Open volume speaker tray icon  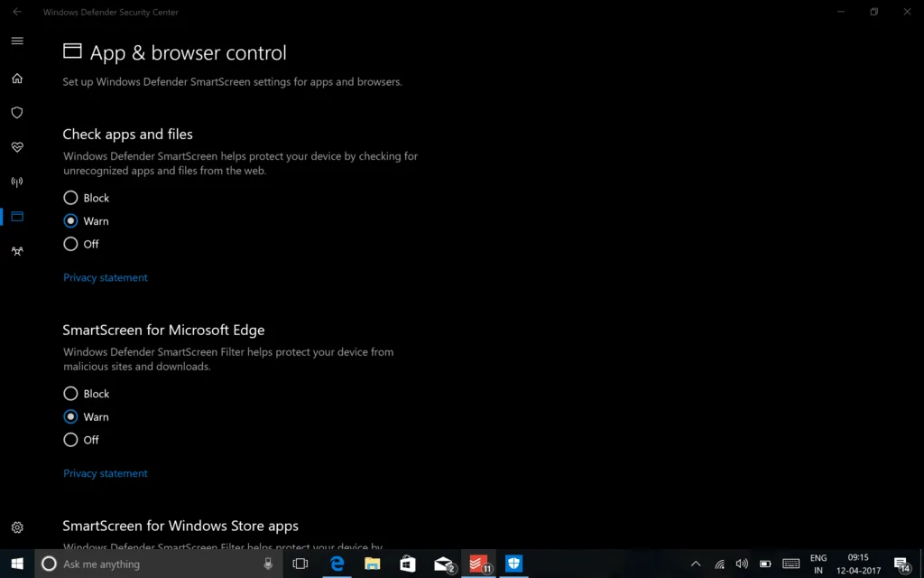click(x=742, y=564)
